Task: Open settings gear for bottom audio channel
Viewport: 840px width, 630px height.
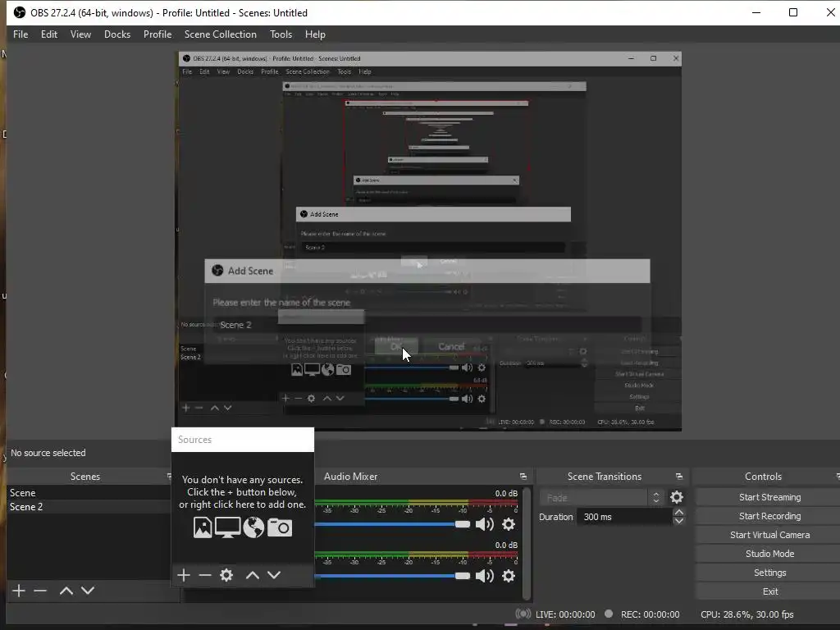Action: click(x=509, y=575)
